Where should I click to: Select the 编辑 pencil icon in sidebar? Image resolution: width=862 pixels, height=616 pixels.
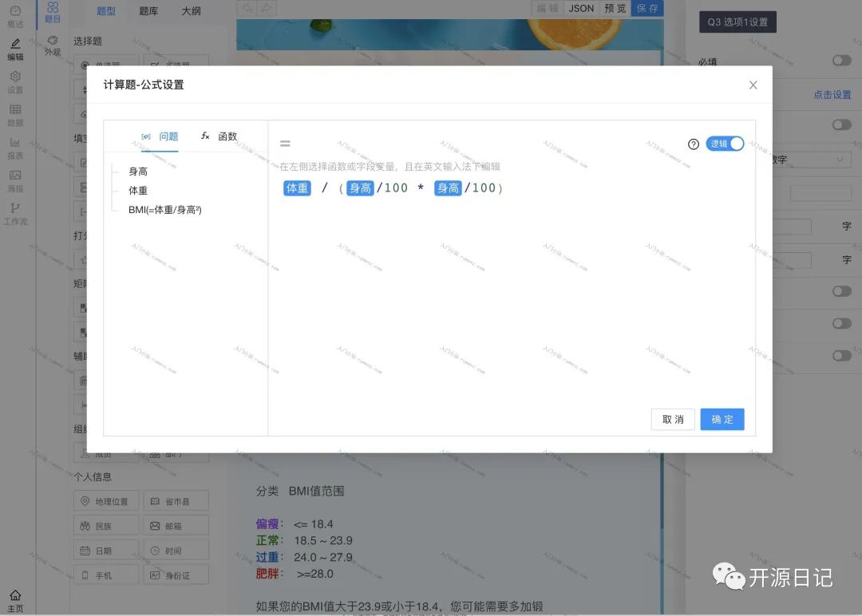pyautogui.click(x=15, y=43)
